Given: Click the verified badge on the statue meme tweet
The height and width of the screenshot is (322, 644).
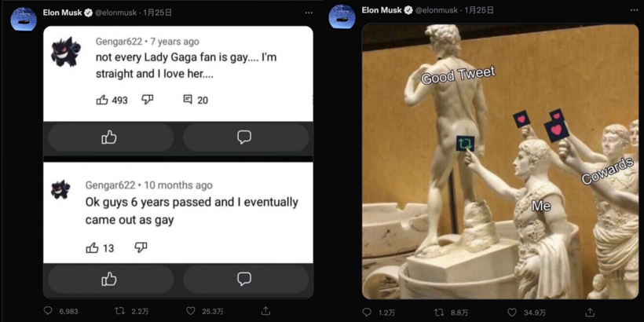Looking at the screenshot, I should tap(408, 10).
